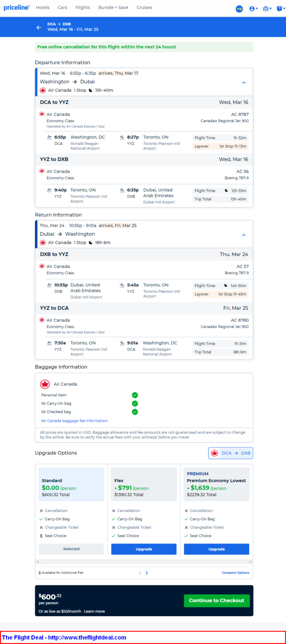The height and width of the screenshot is (644, 286).
Task: Open the Hotels tab
Action: click(x=43, y=8)
